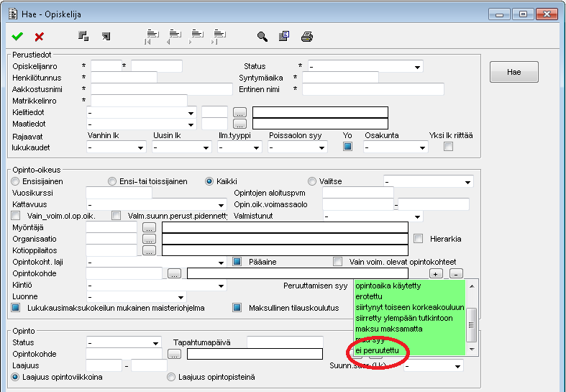Screen dimensions: 566x392
Task: Click the overlapping squares toolbar icon
Action: (83, 36)
